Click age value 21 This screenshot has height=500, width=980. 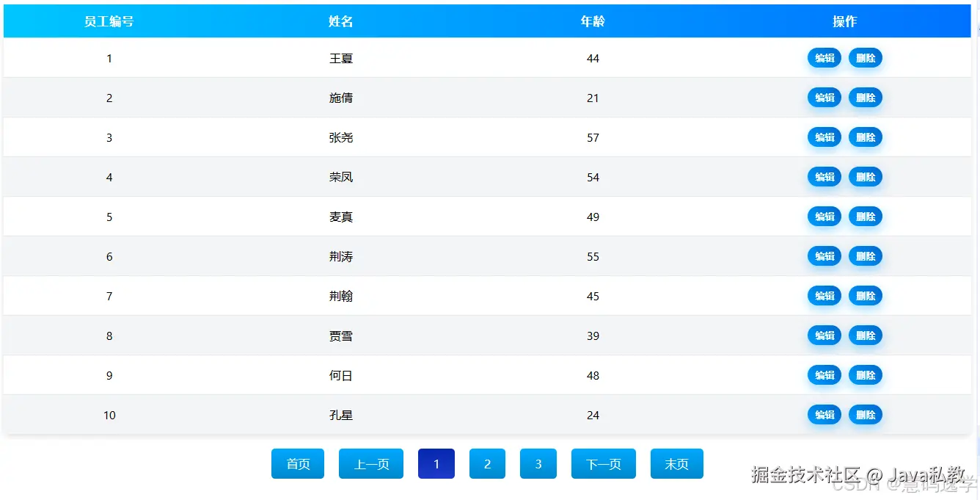(593, 98)
